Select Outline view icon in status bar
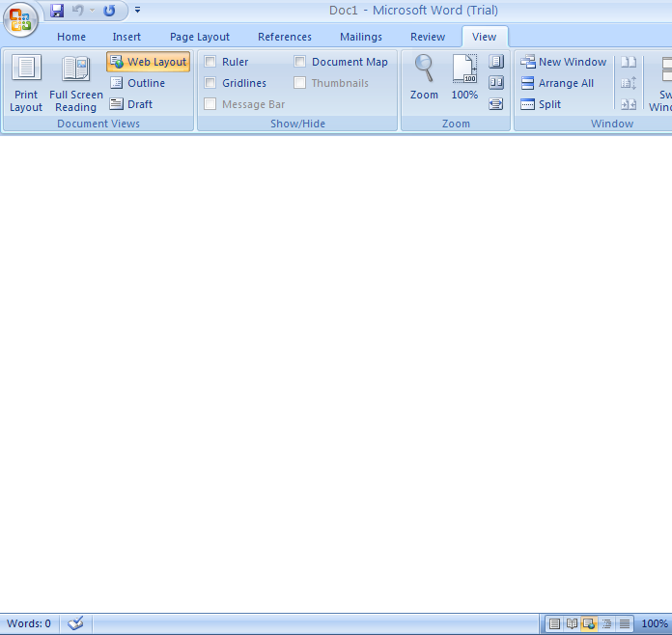The image size is (672, 635). [607, 623]
